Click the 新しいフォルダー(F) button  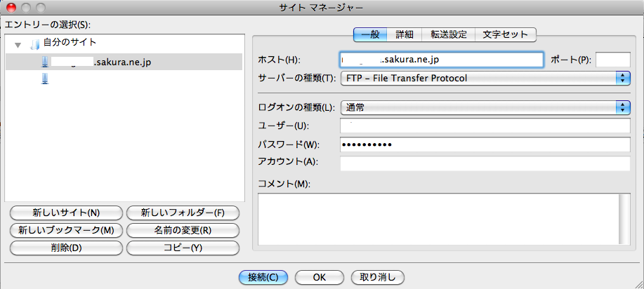click(183, 213)
